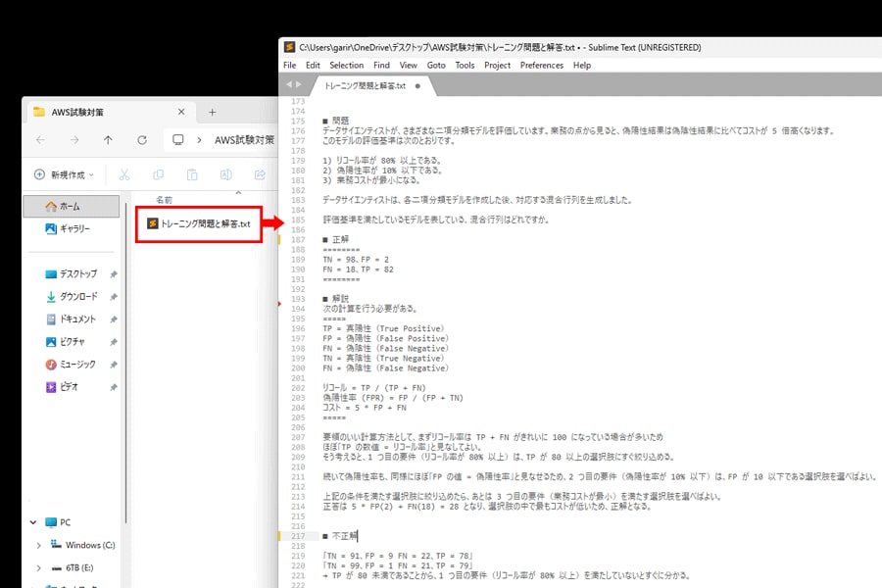Select the トレーニング問題と解答.txt editor tab
Image resolution: width=882 pixels, height=588 pixels.
[x=366, y=86]
